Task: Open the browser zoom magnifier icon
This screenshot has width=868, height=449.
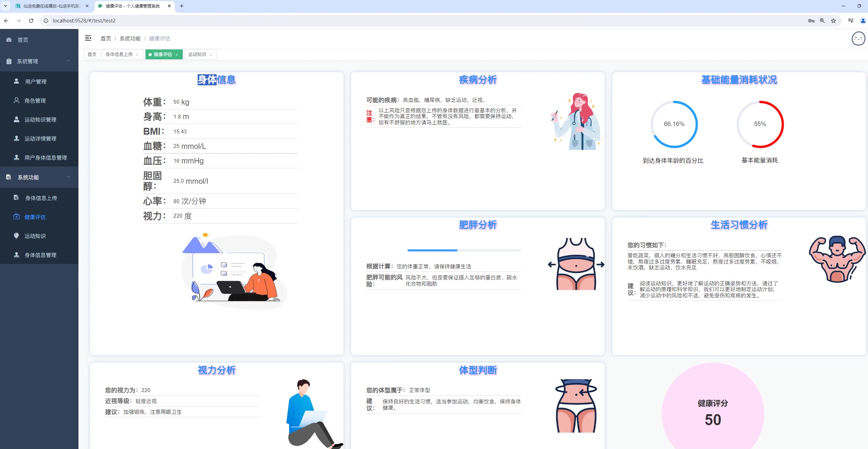Action: click(x=822, y=21)
